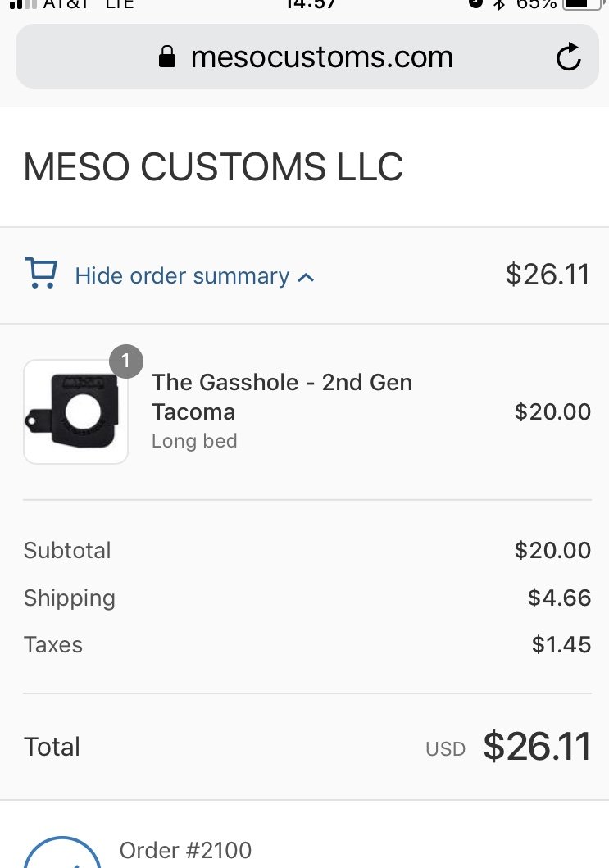Click Hide order summary link
This screenshot has width=609, height=868.
[182, 275]
